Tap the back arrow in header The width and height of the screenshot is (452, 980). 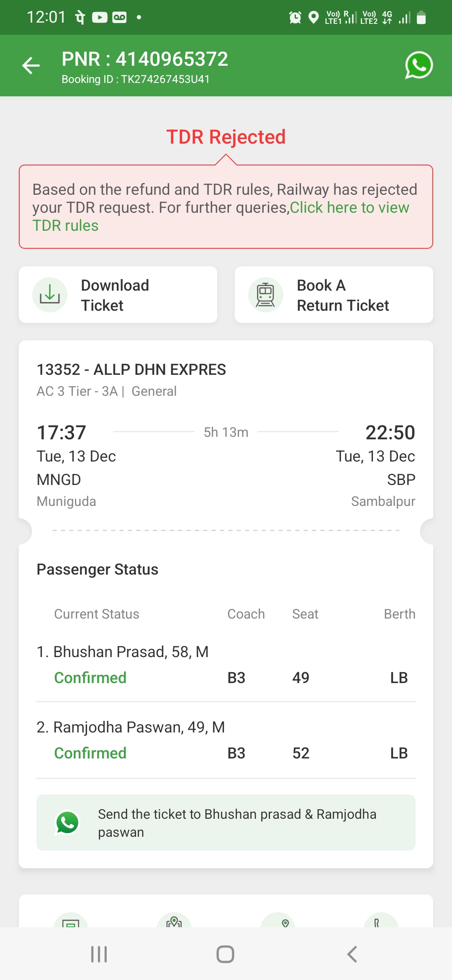[31, 66]
